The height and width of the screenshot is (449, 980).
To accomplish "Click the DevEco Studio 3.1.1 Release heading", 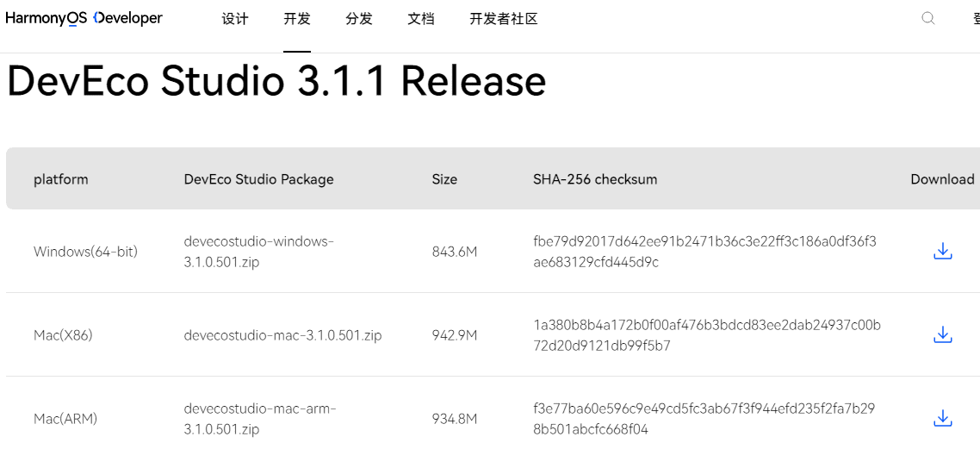I will [276, 82].
